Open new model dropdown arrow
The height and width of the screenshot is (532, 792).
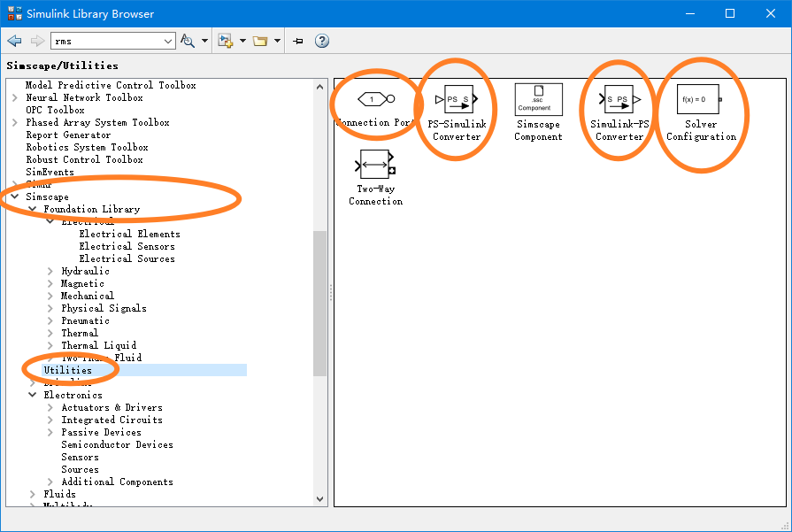[x=242, y=41]
